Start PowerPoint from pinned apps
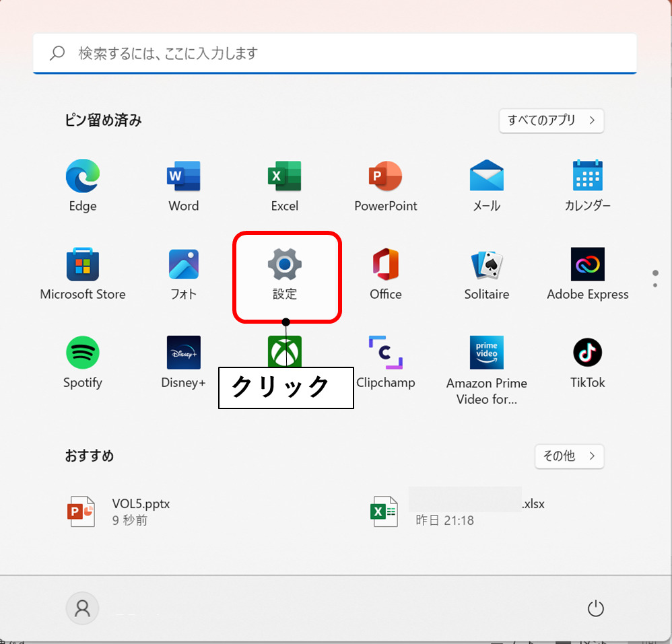Screen dimensions: 672x644 pos(386,185)
